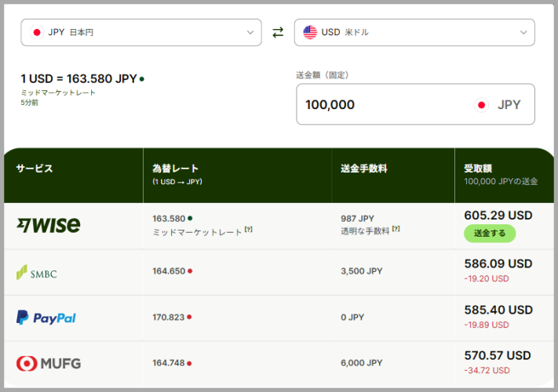Click the green dot next to 163.580 JPY header rate
Image resolution: width=558 pixels, height=392 pixels.
pos(141,79)
